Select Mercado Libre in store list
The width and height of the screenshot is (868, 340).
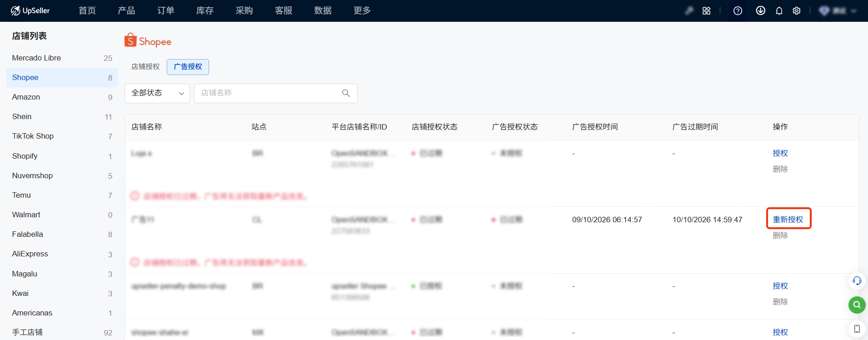pyautogui.click(x=62, y=58)
